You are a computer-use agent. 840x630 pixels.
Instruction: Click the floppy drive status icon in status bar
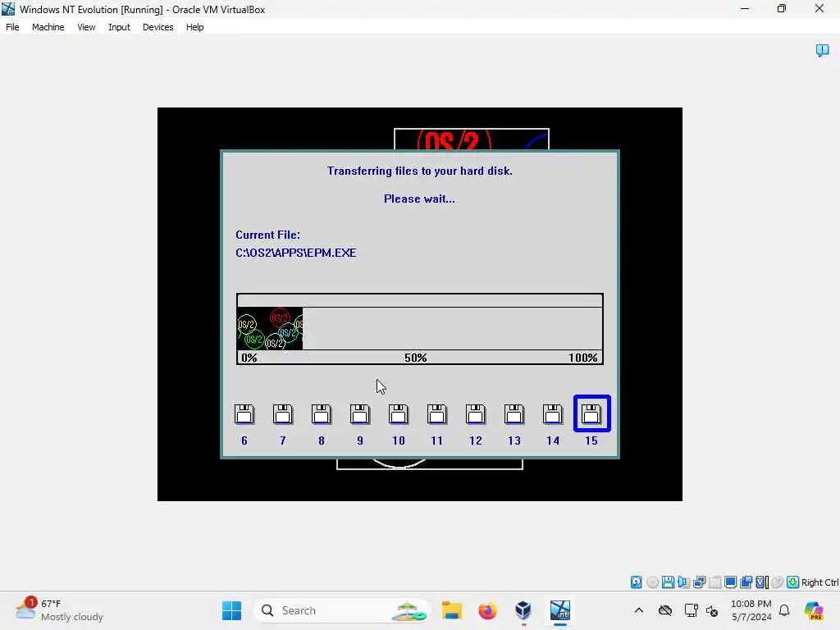pos(668,582)
